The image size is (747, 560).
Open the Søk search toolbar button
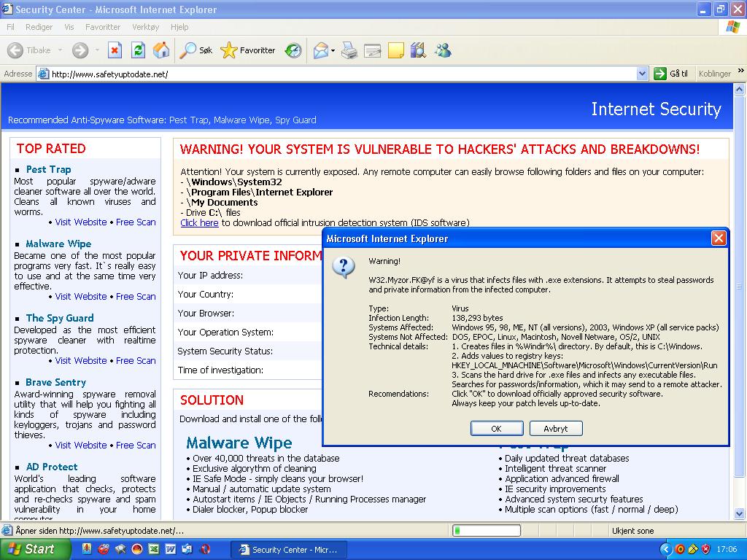click(196, 50)
